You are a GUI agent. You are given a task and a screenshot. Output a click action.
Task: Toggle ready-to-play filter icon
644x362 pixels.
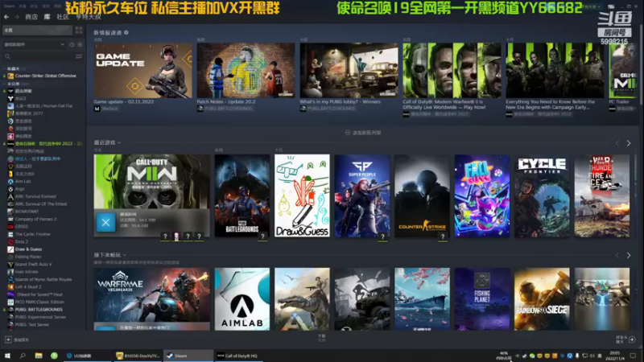80,44
